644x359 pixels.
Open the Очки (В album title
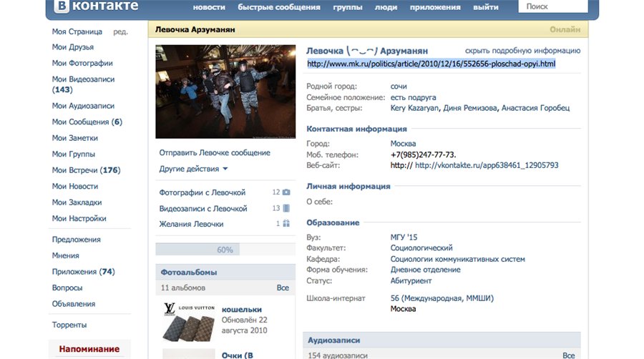[x=237, y=355]
